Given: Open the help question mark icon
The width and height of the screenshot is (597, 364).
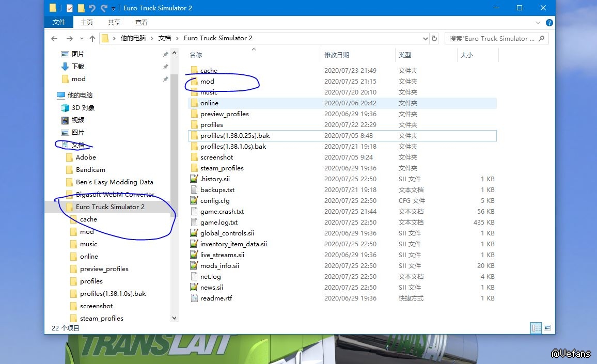Looking at the screenshot, I should (x=549, y=23).
